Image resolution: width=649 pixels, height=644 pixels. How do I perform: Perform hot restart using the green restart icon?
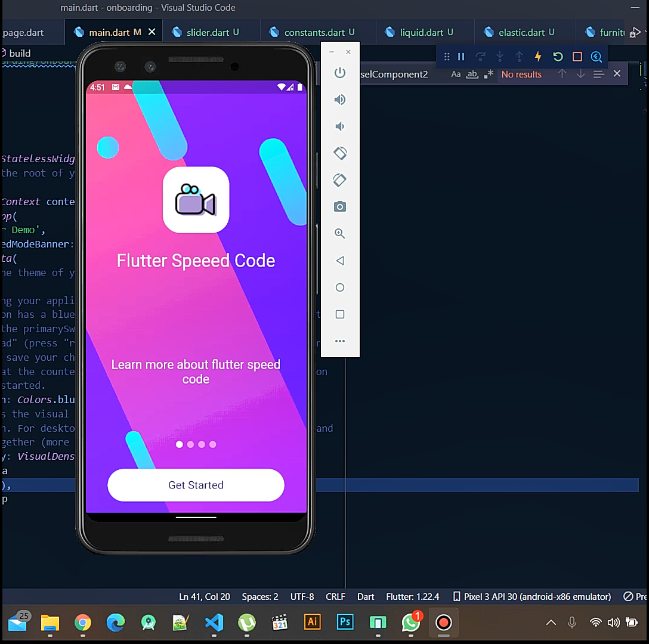[557, 56]
